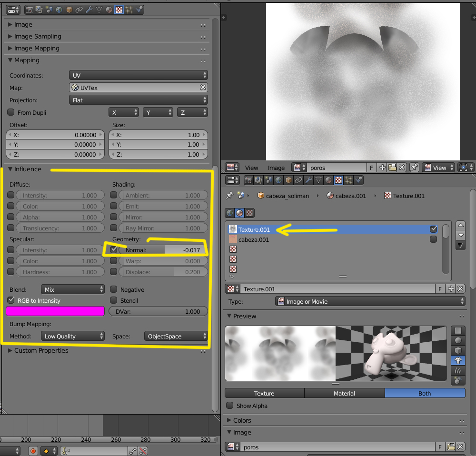Expand the Image Sampling panel
The height and width of the screenshot is (456, 476).
[x=38, y=36]
